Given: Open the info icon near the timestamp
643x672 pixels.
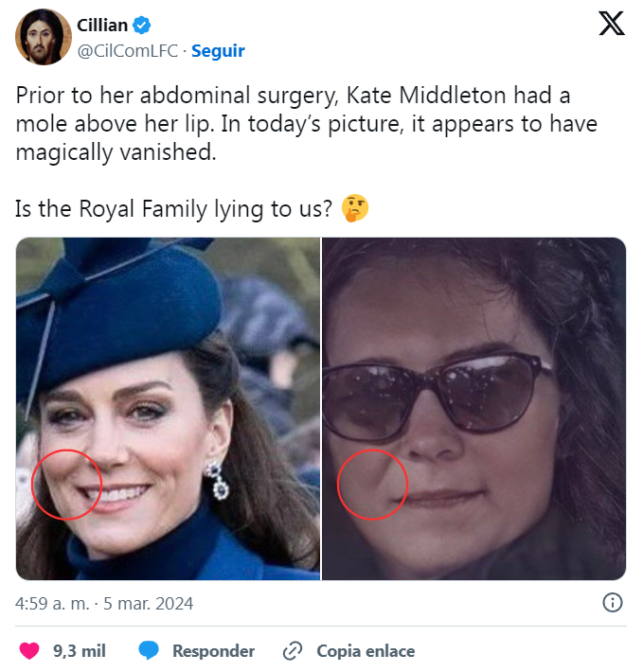Looking at the screenshot, I should pos(613,603).
